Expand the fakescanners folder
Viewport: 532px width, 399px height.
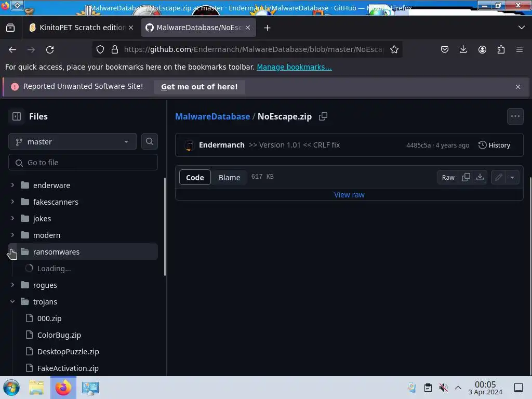tap(12, 202)
